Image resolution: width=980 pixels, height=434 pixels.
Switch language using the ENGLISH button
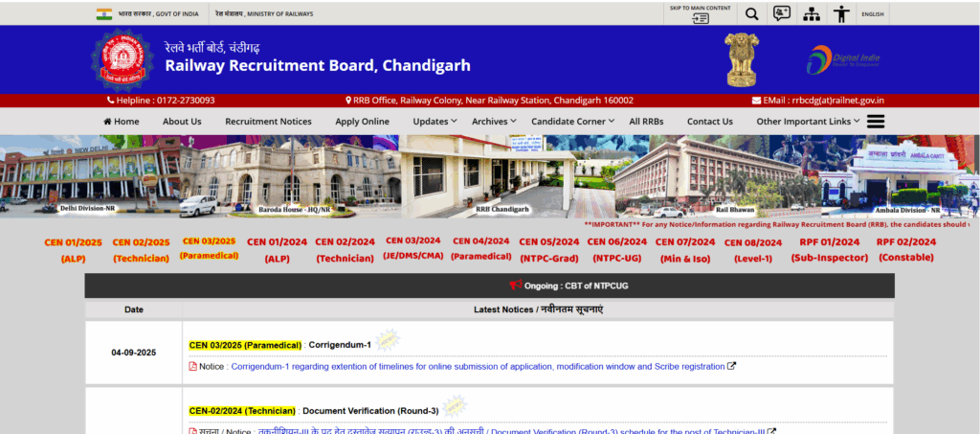pyautogui.click(x=872, y=14)
